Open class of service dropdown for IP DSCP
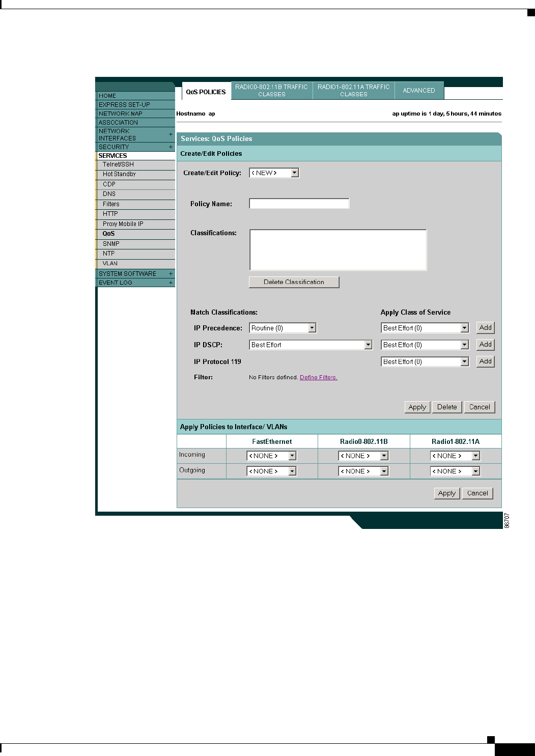 [425, 345]
